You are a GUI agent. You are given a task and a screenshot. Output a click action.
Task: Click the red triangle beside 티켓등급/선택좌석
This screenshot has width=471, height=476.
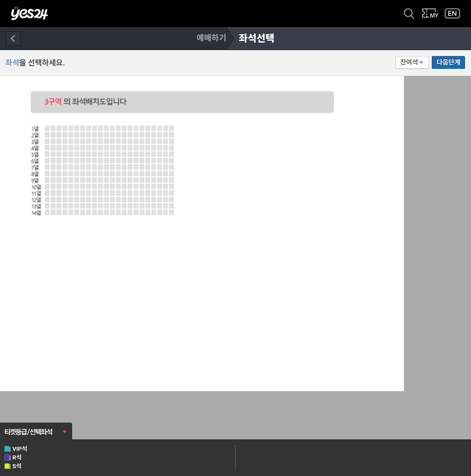[x=65, y=432]
